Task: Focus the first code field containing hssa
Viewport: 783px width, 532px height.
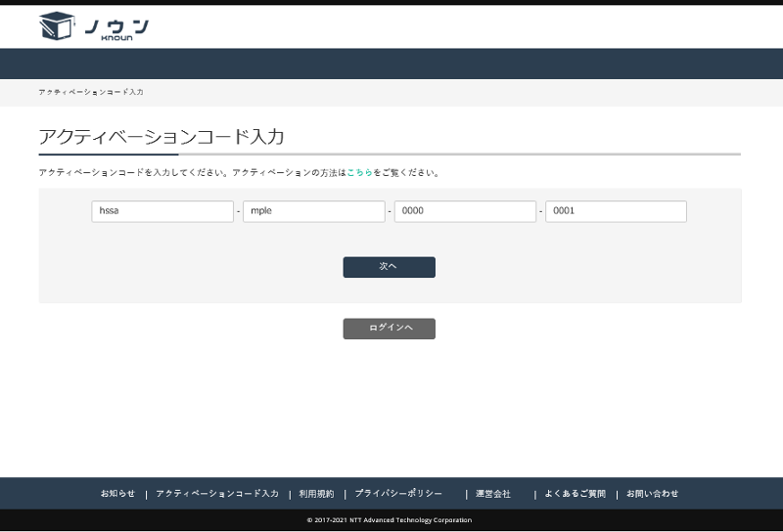Action: (162, 211)
